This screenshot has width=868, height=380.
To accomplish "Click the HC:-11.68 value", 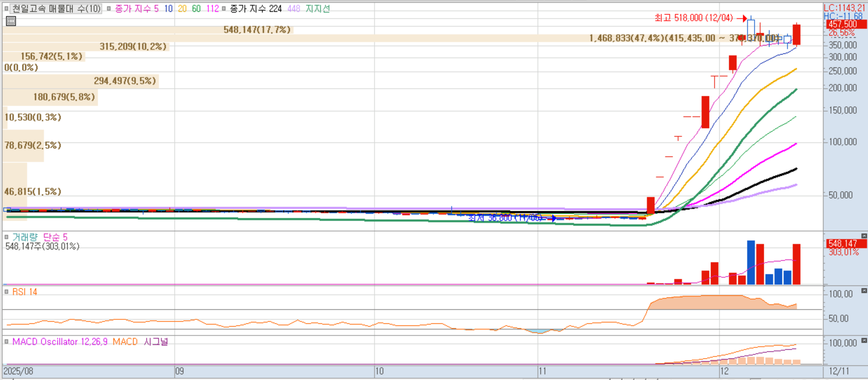I will tap(843, 16).
